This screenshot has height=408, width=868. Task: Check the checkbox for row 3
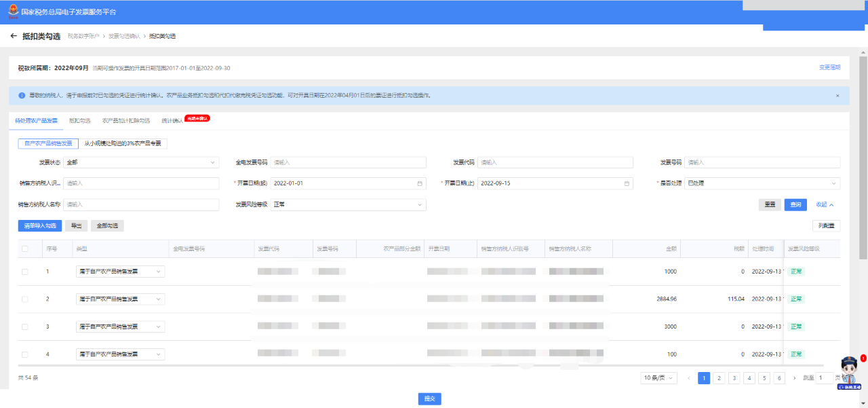tap(25, 327)
